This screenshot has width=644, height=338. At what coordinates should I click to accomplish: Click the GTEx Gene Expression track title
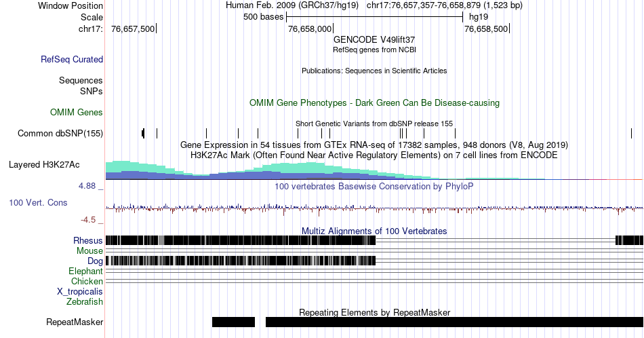(x=374, y=145)
